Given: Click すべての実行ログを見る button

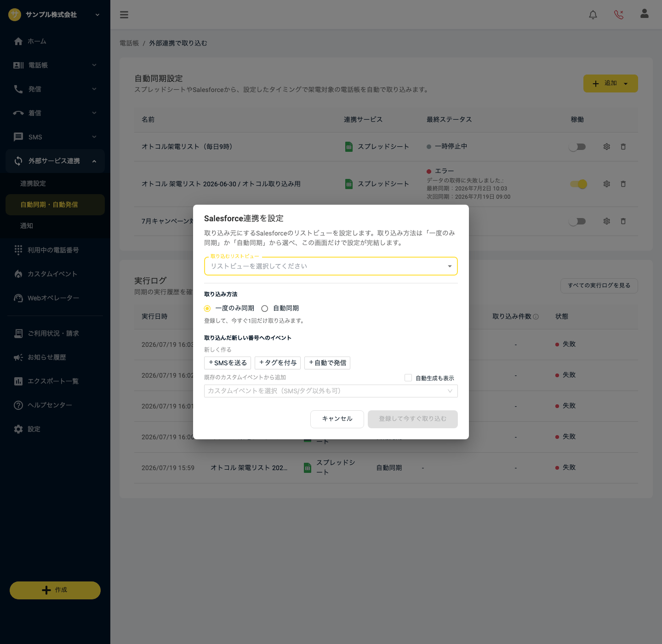Looking at the screenshot, I should tap(599, 286).
